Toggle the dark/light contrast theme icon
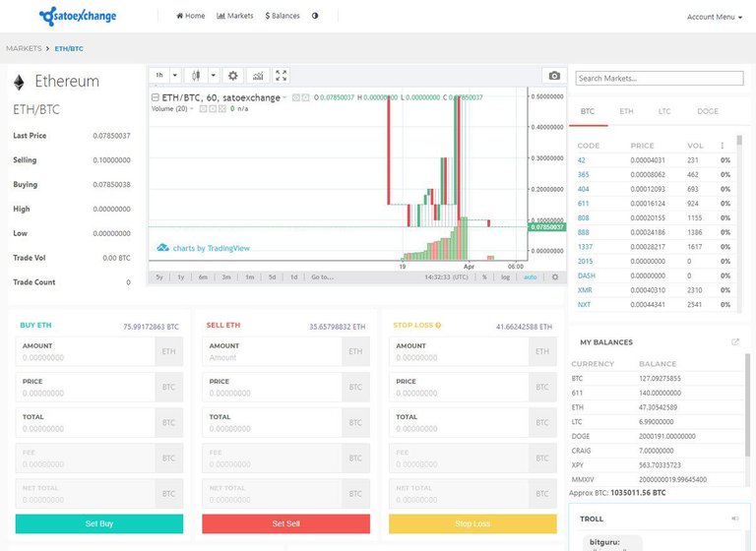This screenshot has height=551, width=756. coord(315,16)
